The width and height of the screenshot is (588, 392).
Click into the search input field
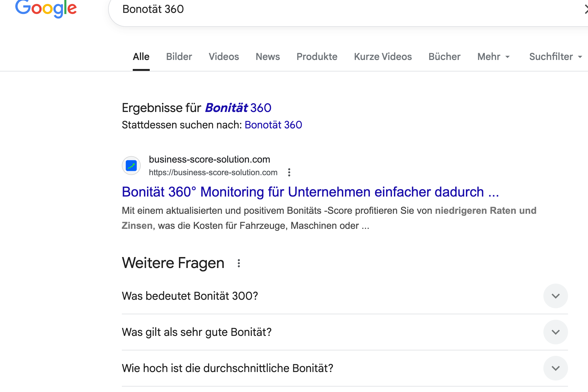[x=328, y=9]
